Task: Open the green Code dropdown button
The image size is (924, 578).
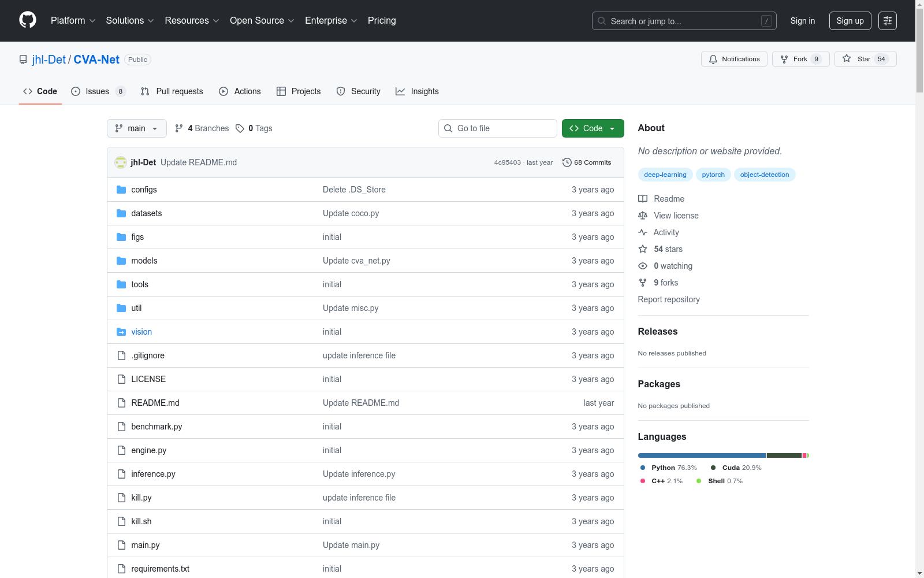Action: point(593,128)
